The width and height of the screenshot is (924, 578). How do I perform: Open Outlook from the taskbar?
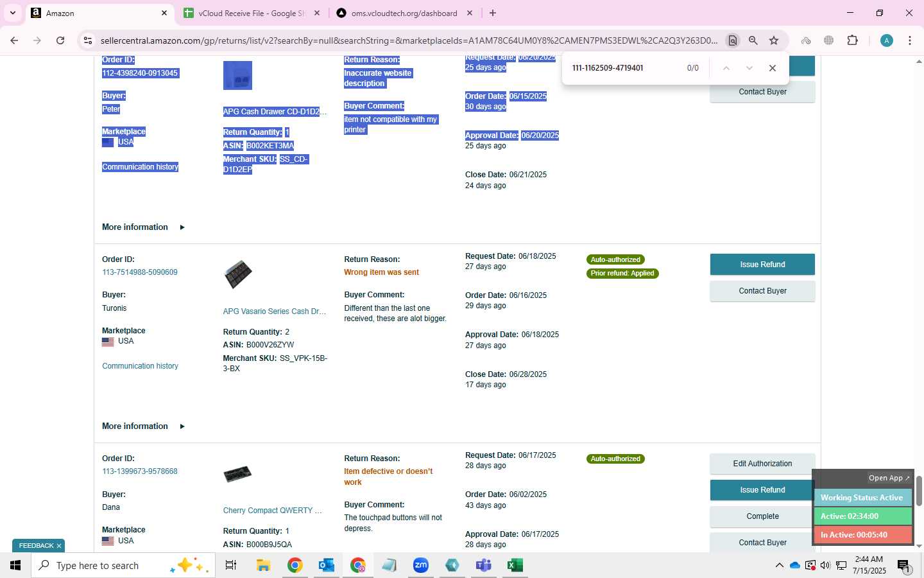coord(326,565)
